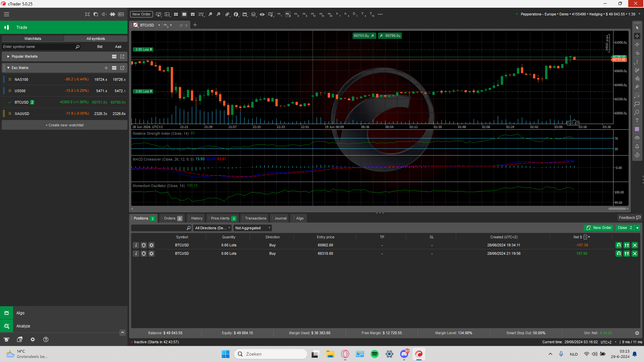Open the Not Aggregated dropdown
Viewport: 644px width, 362px height.
(x=253, y=228)
